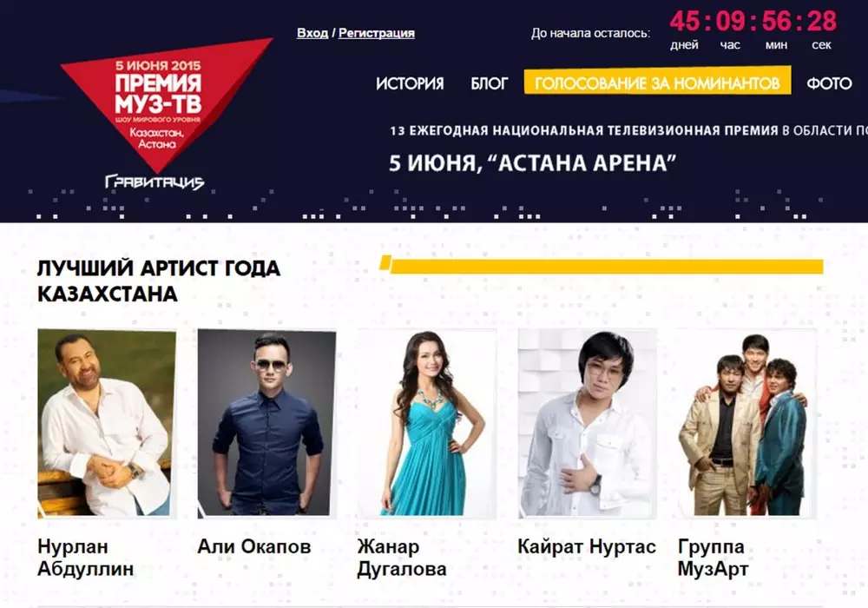Click the countdown timer days value

(x=685, y=22)
